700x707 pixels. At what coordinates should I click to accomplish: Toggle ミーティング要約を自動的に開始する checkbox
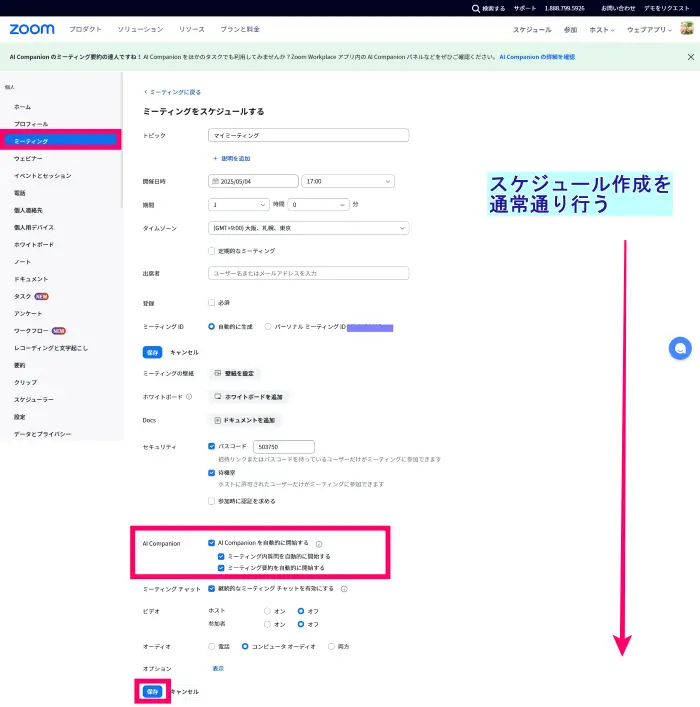[221, 568]
